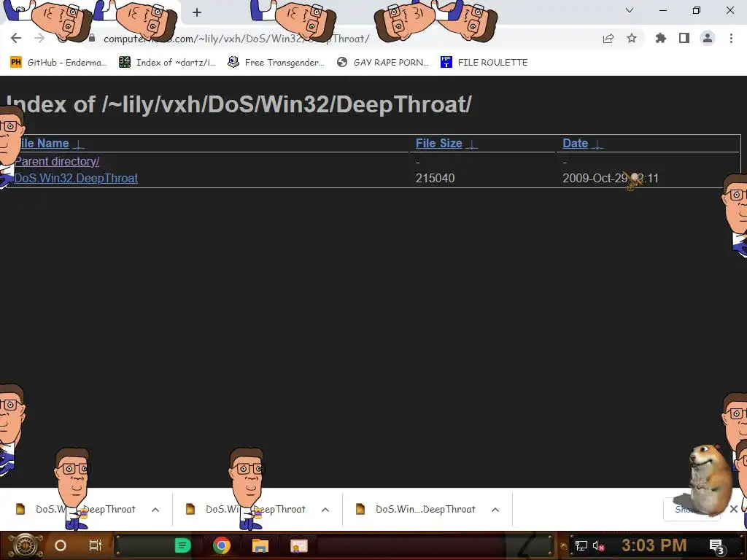747x560 pixels.
Task: Close the downloads bar with X
Action: click(734, 509)
